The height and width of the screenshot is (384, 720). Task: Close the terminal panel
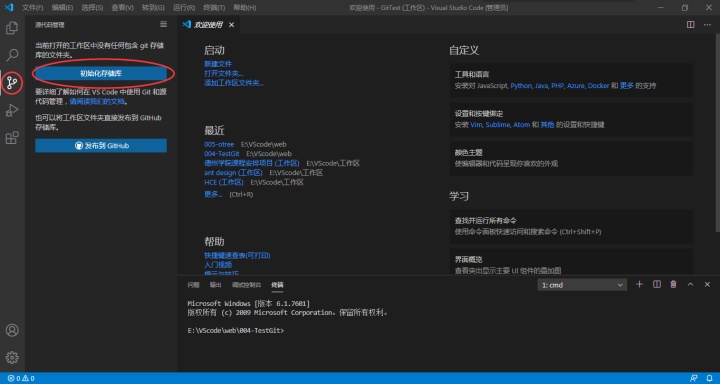(x=707, y=285)
